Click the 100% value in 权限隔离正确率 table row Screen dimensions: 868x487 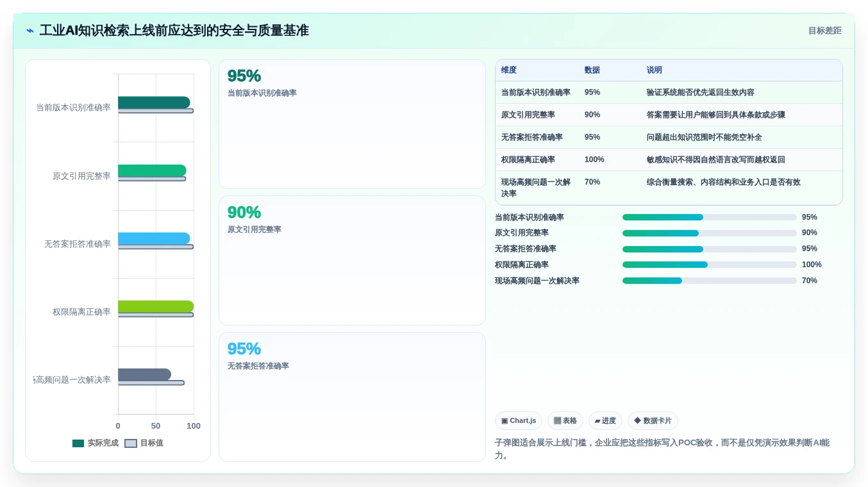click(x=594, y=160)
